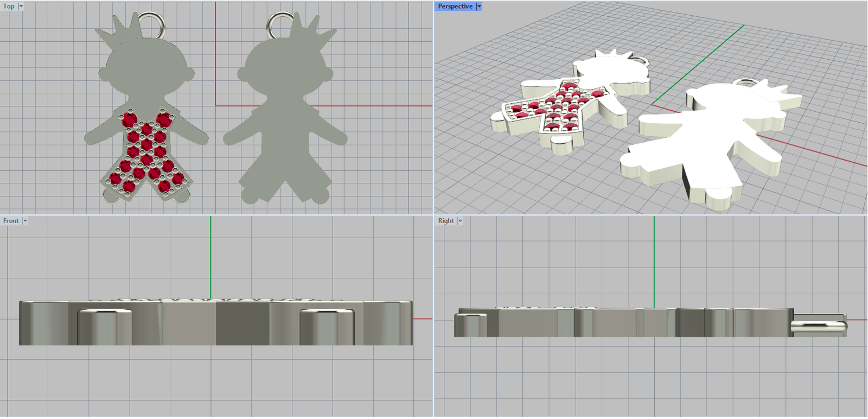Screen dimensions: 868x419
Task: Click the green Y-axis line in Top viewport
Action: pos(215,54)
